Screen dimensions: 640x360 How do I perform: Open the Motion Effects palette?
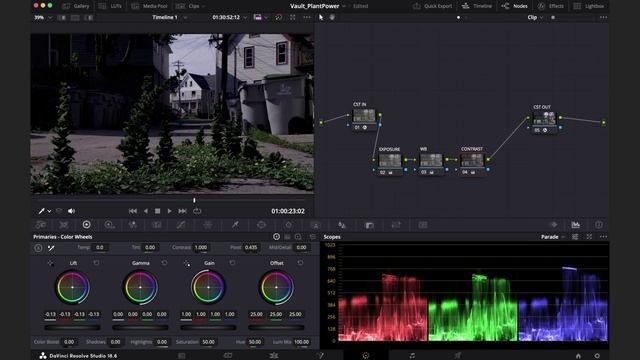tap(157, 225)
